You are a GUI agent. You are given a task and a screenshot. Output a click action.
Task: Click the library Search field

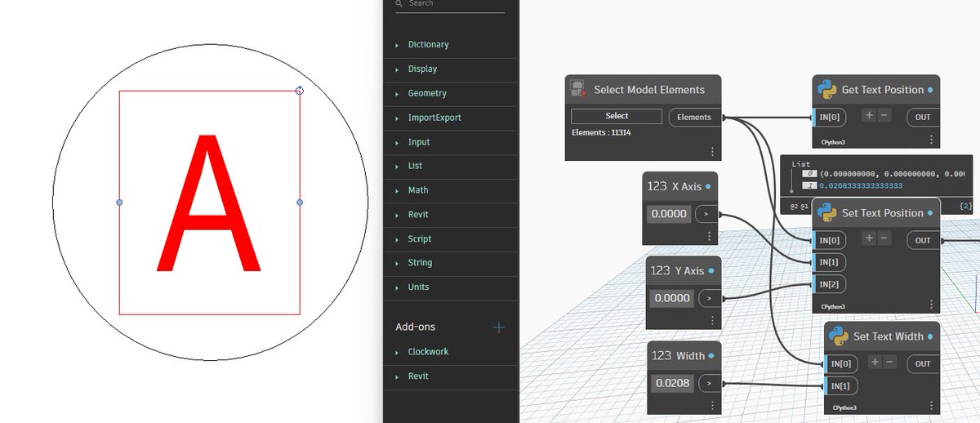[x=450, y=5]
